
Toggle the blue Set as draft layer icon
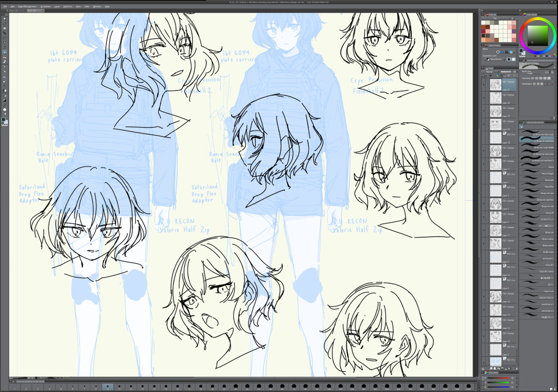click(x=498, y=75)
